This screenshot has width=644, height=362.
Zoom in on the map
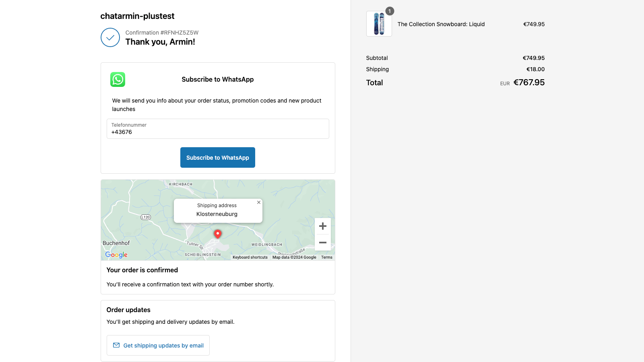[x=322, y=226]
